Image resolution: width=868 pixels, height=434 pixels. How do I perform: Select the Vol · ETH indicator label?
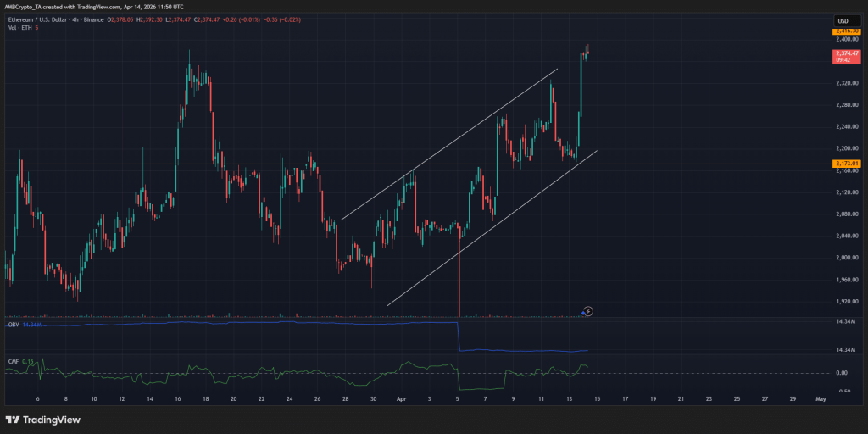point(19,27)
